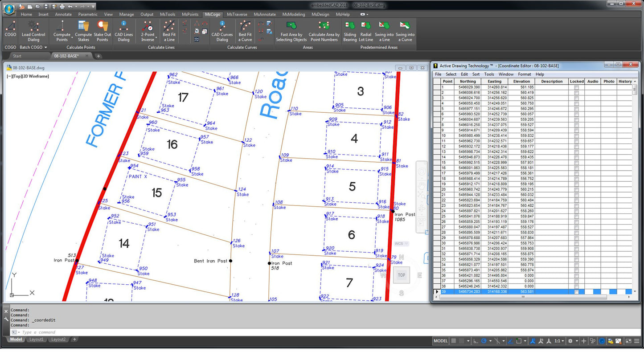Toggle ortho mode in the status bar

coord(476,341)
